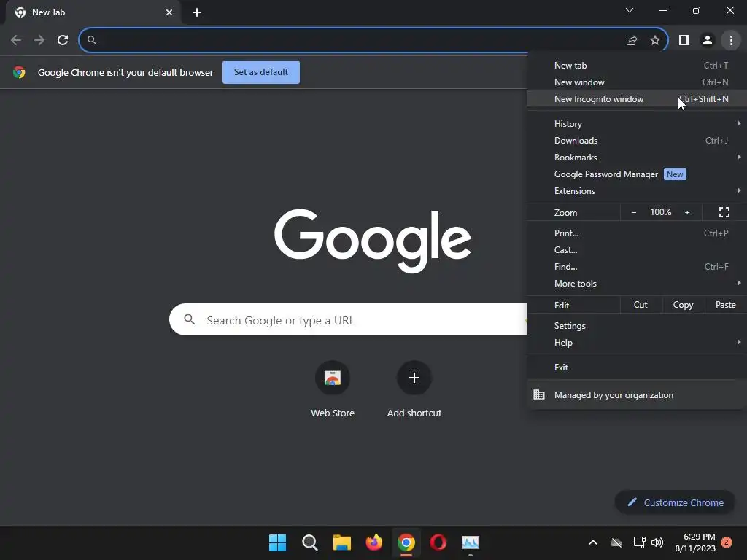747x560 pixels.
Task: Open Google Password Manager
Action: pyautogui.click(x=636, y=174)
